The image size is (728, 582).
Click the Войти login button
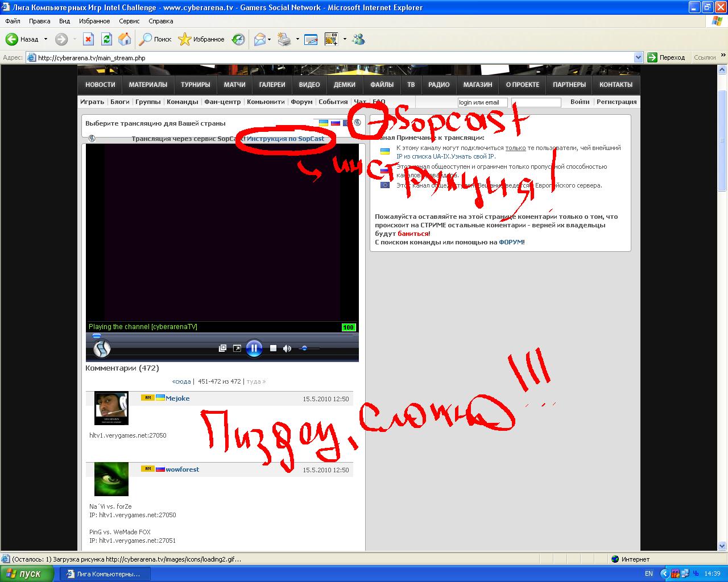pyautogui.click(x=580, y=102)
